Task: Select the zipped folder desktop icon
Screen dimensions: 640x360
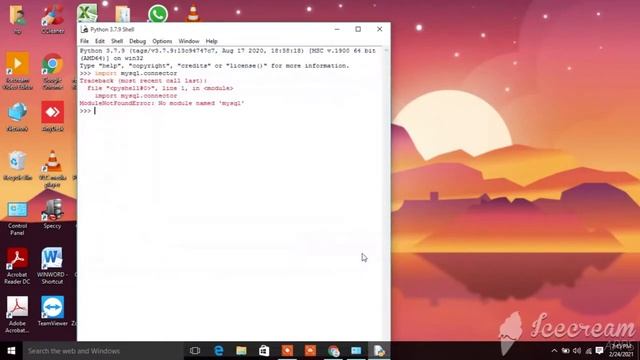Action: pyautogui.click(x=122, y=14)
